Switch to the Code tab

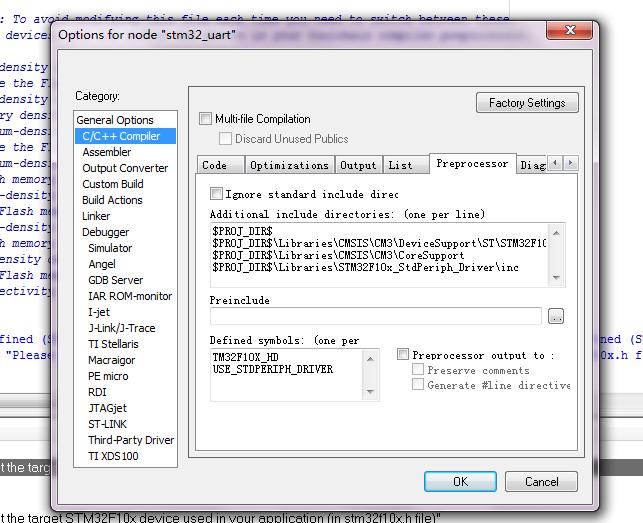[x=221, y=165]
